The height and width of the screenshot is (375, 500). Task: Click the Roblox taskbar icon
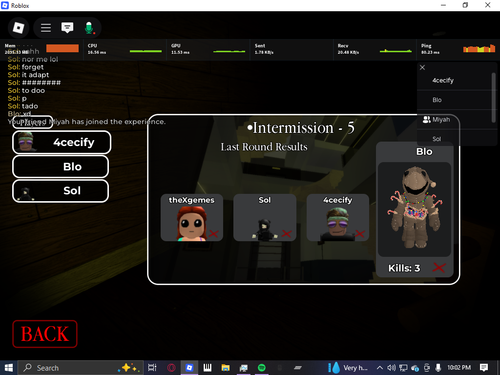pos(189,368)
